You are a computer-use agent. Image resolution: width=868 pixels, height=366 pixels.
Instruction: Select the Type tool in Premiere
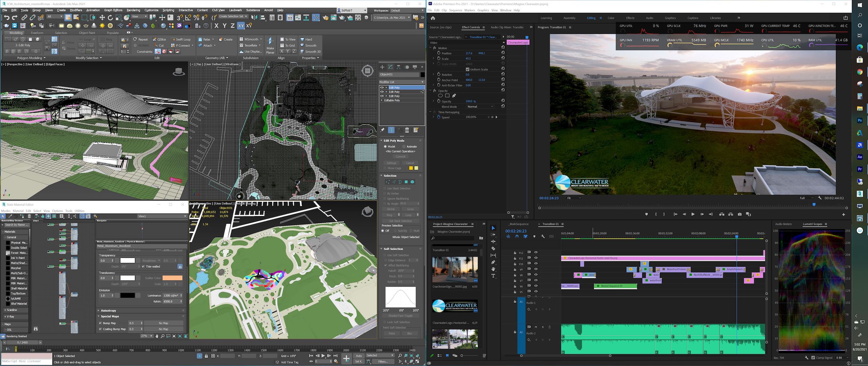click(x=493, y=276)
